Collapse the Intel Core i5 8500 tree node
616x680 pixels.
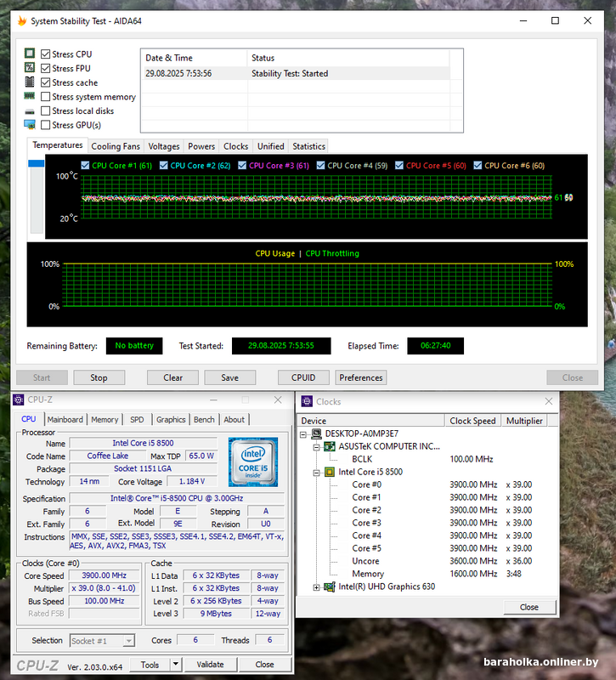tap(317, 472)
